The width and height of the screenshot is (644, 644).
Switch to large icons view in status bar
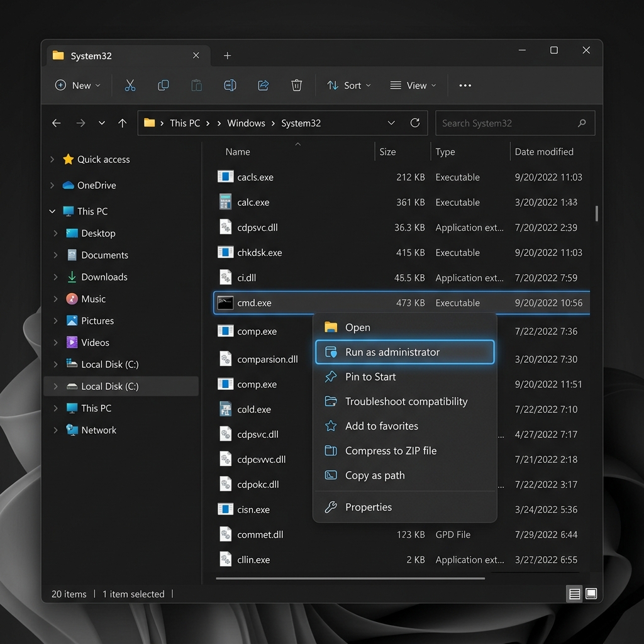coord(591,594)
